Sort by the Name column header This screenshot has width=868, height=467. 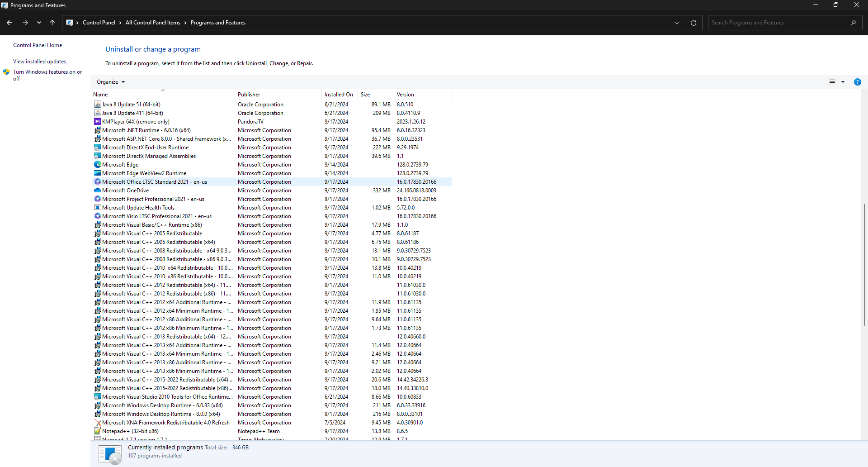[x=163, y=95]
